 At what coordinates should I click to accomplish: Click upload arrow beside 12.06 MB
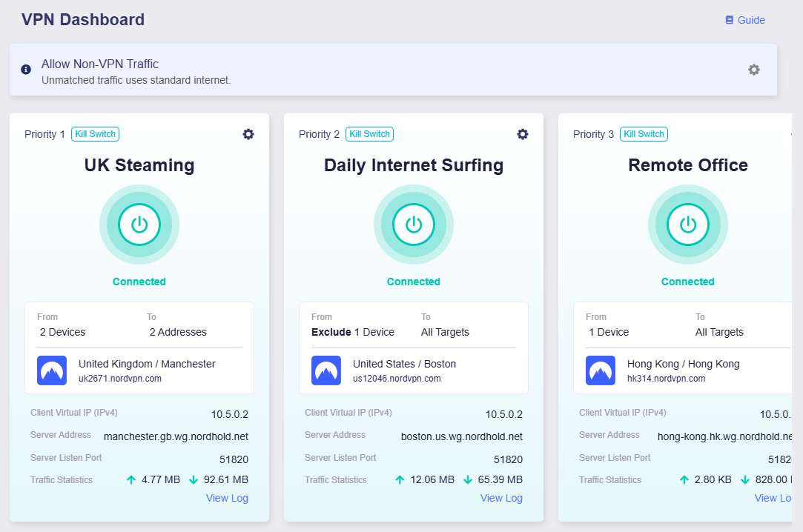coord(400,480)
